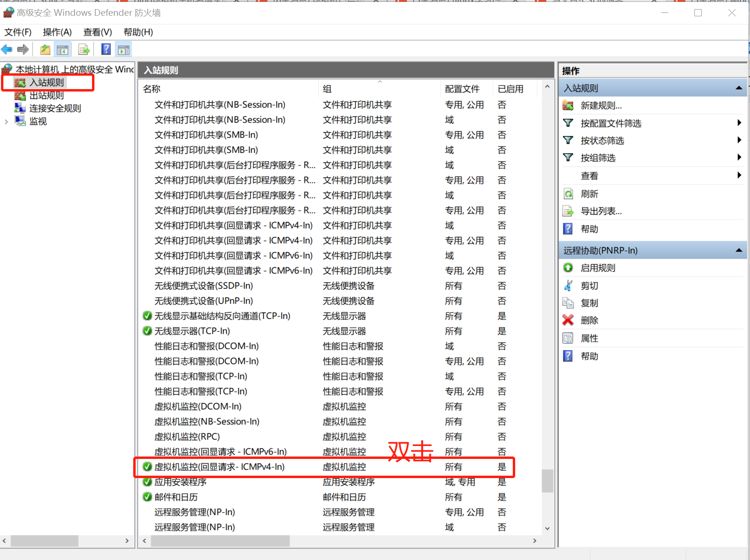Sort by the 已启用 column header
The width and height of the screenshot is (750, 560).
pos(515,89)
